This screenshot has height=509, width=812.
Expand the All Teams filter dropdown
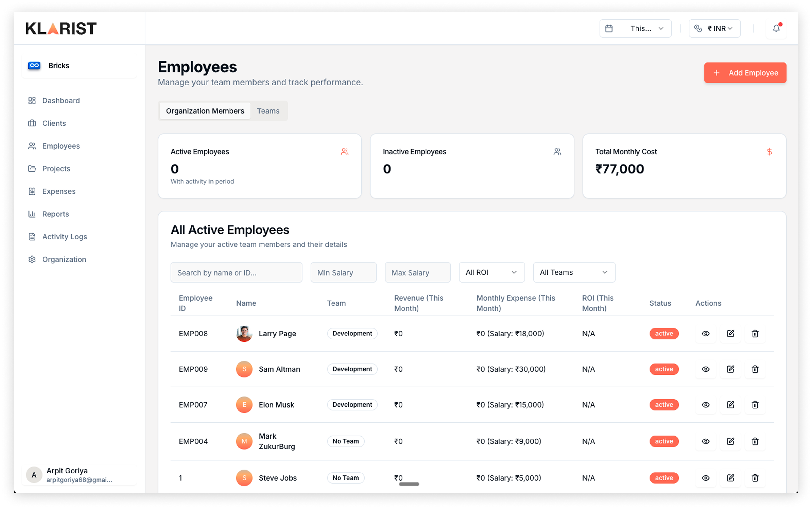click(574, 272)
